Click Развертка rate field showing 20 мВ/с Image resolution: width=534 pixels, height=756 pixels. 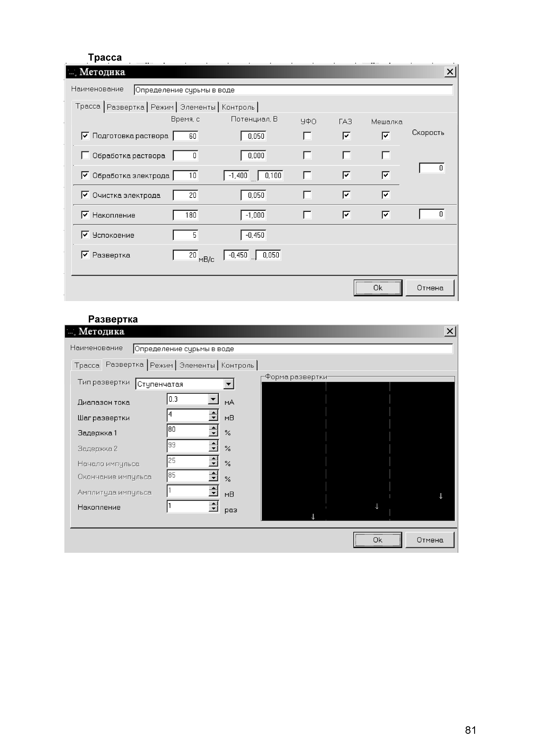coord(186,255)
